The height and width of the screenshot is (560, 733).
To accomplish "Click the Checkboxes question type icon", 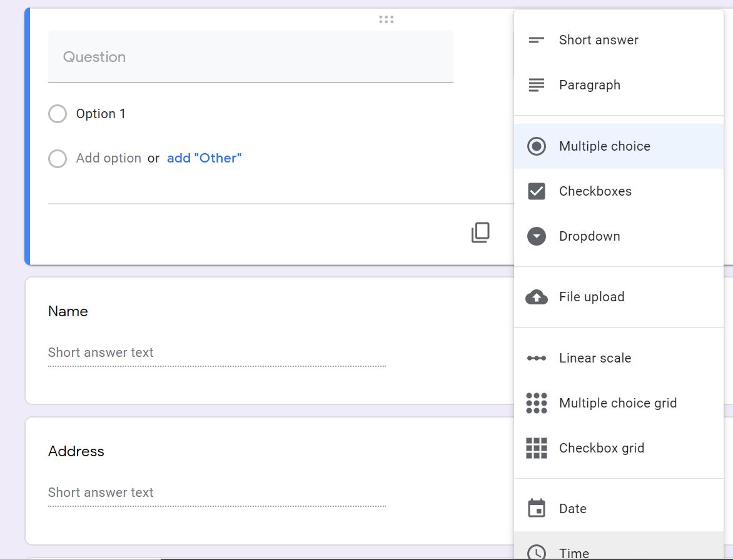I will tap(536, 191).
